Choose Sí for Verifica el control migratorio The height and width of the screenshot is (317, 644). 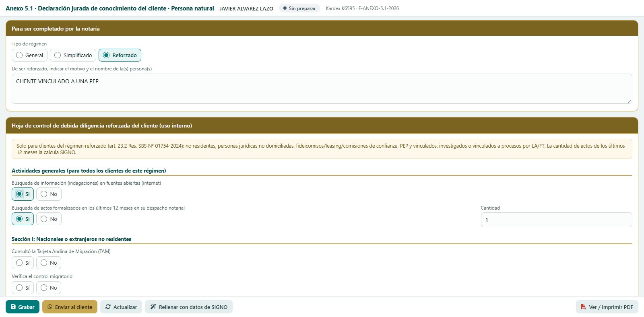(23, 288)
